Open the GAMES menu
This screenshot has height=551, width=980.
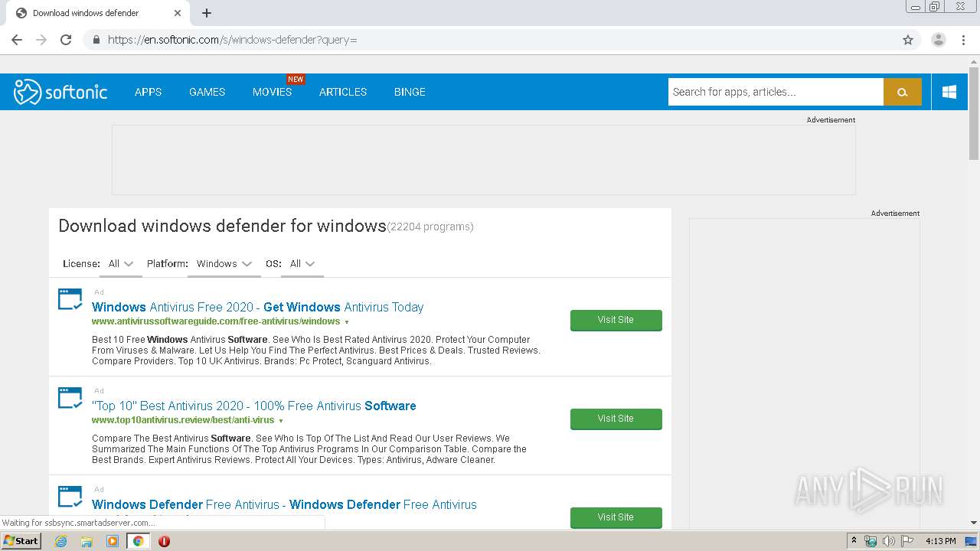click(x=207, y=92)
